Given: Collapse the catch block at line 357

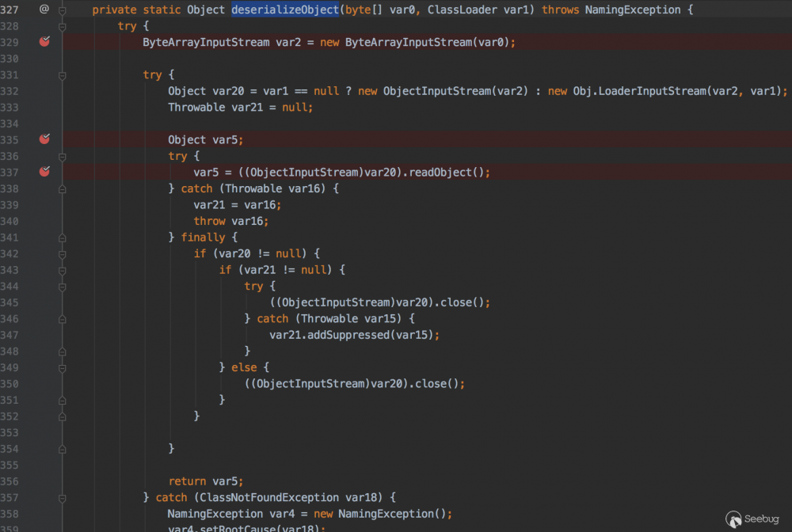Looking at the screenshot, I should click(x=62, y=497).
